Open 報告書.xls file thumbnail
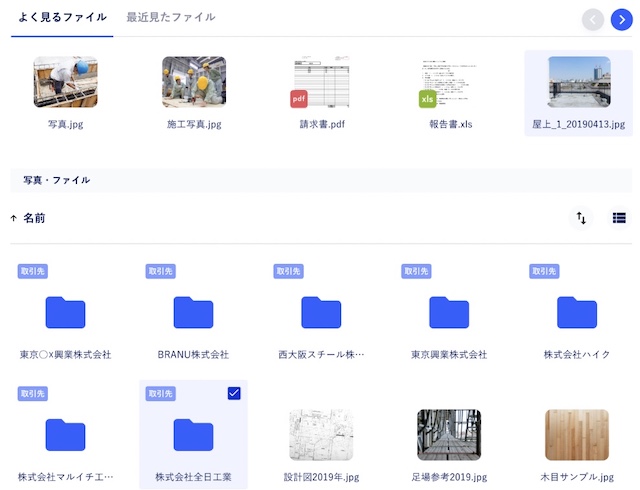 (x=450, y=82)
